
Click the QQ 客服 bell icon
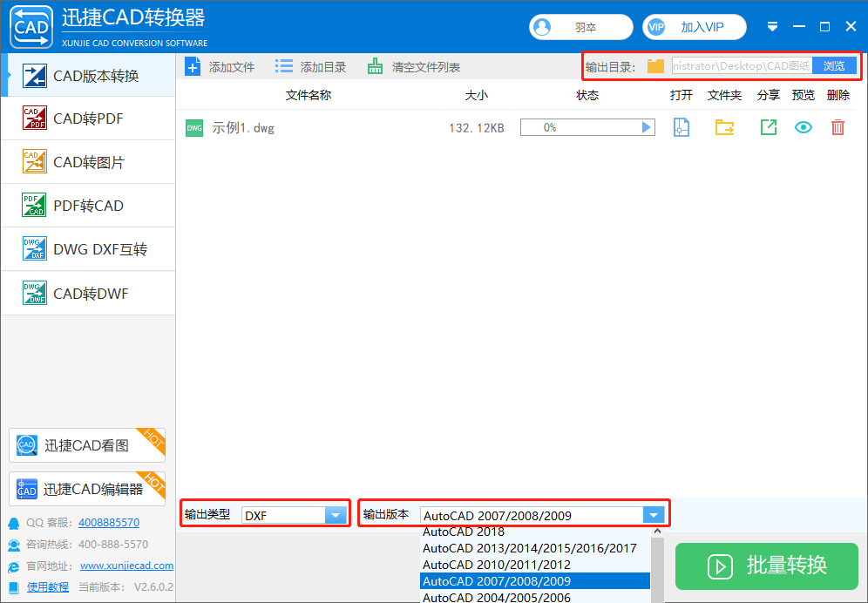[14, 523]
